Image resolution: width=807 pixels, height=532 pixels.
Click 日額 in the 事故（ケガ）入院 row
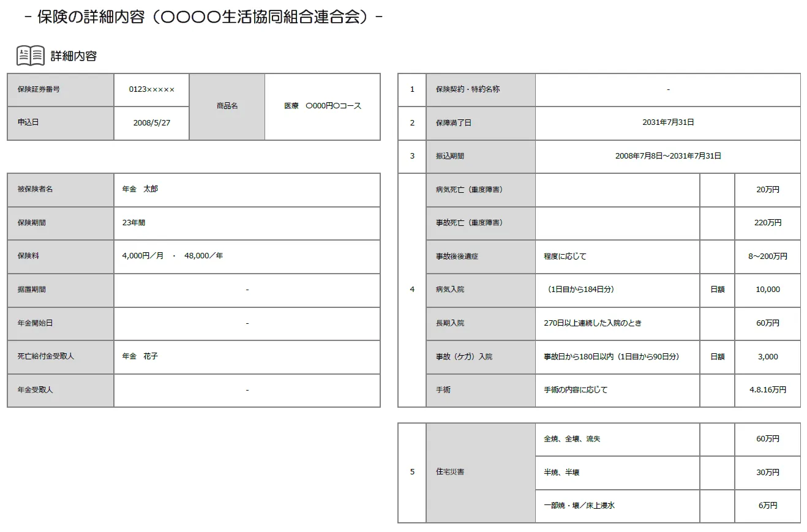click(x=717, y=357)
